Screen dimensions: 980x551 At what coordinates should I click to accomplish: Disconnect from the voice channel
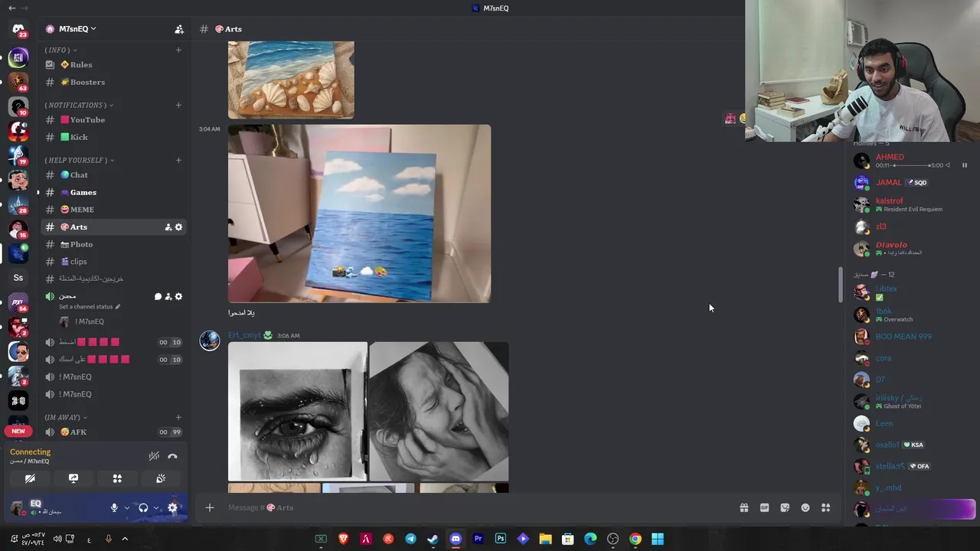pos(172,456)
